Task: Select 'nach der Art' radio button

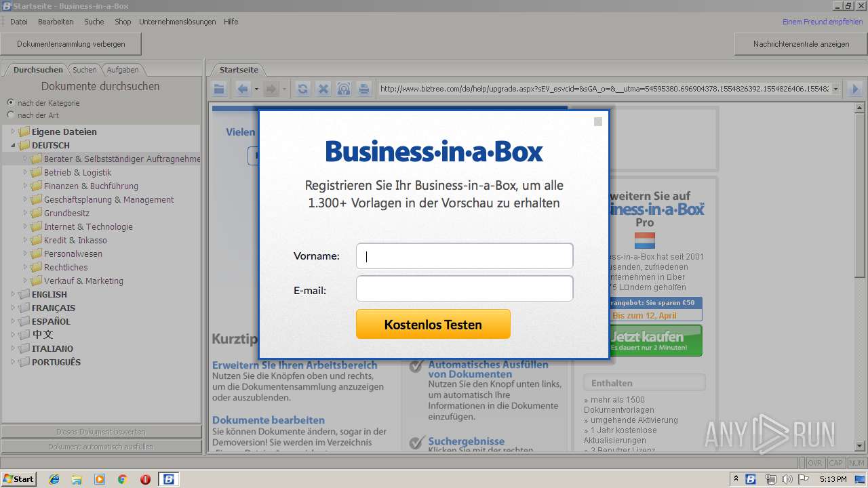Action: pyautogui.click(x=10, y=115)
